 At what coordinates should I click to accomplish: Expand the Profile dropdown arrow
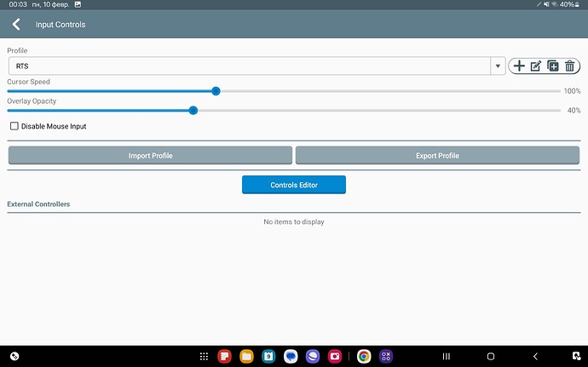click(x=498, y=66)
